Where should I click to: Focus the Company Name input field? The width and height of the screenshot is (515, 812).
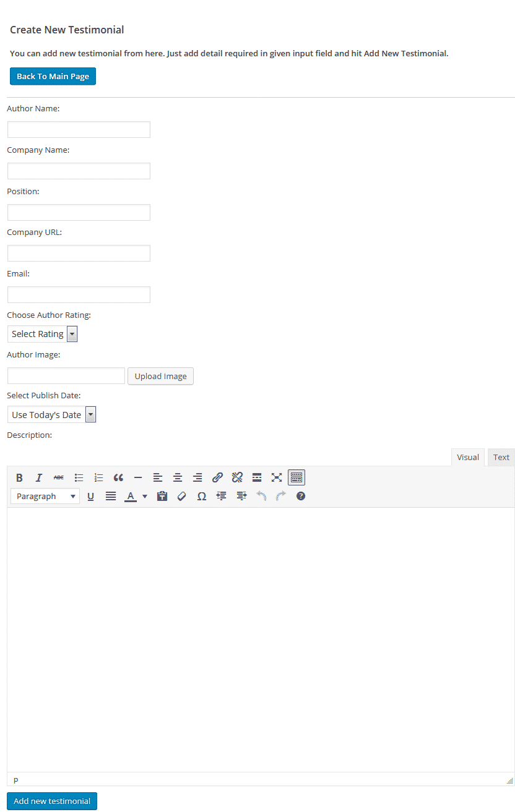pos(79,171)
